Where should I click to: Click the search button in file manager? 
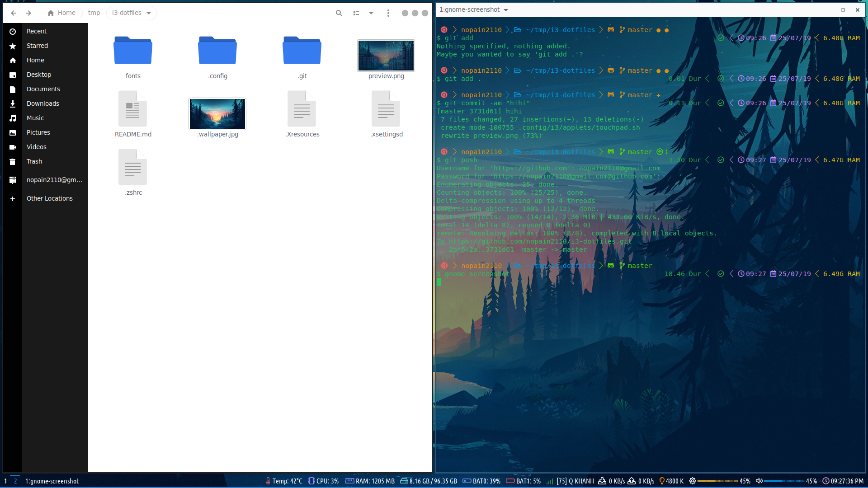point(338,13)
